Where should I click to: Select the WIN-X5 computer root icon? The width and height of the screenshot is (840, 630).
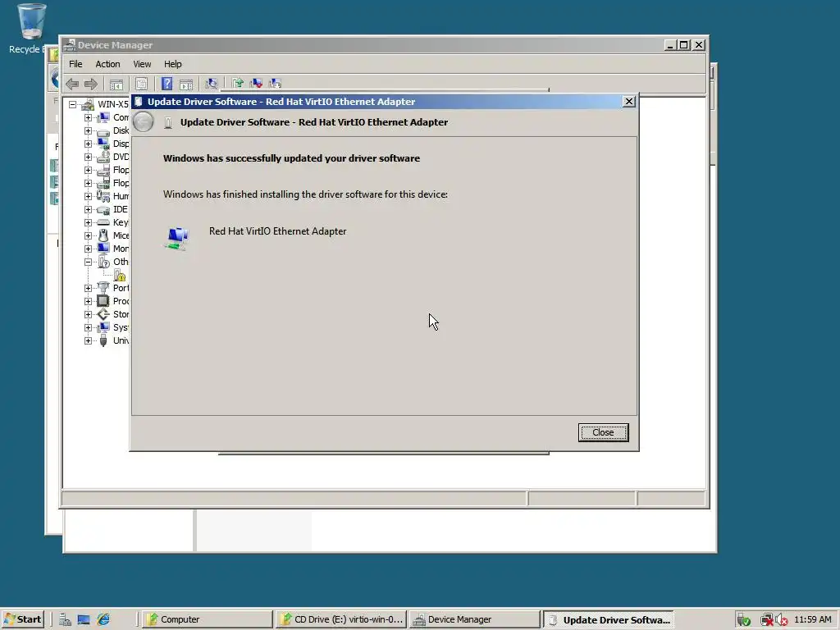click(x=88, y=104)
